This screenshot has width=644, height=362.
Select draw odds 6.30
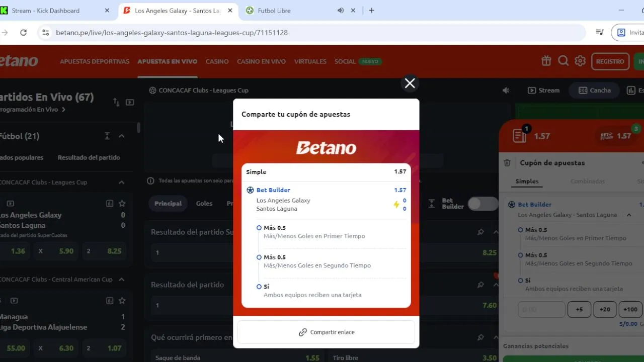point(56,348)
